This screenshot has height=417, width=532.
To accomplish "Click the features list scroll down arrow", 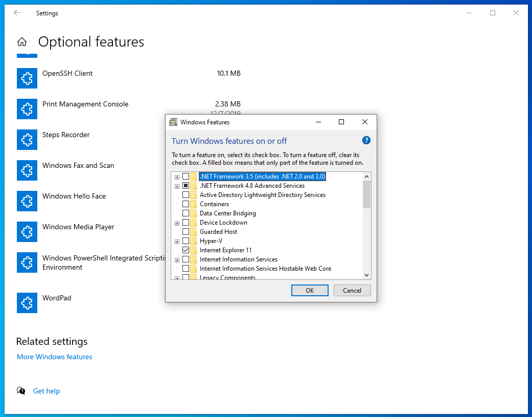I will [366, 275].
